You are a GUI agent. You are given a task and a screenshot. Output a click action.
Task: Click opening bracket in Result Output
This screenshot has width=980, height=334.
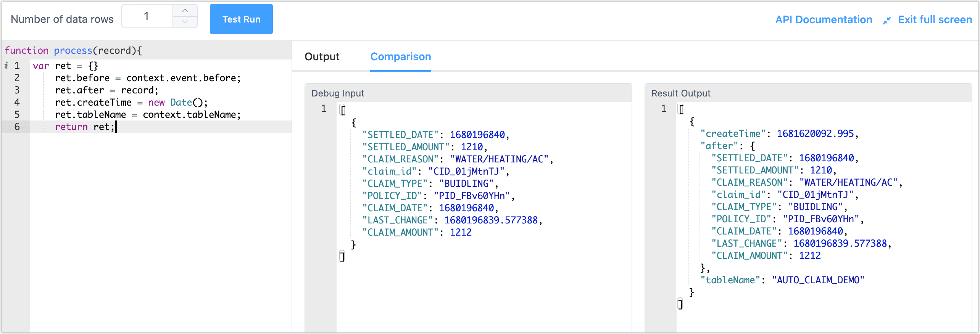(681, 110)
